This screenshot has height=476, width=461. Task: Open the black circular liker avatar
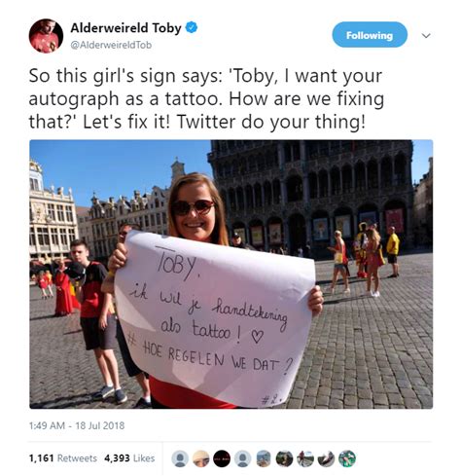tap(222, 458)
